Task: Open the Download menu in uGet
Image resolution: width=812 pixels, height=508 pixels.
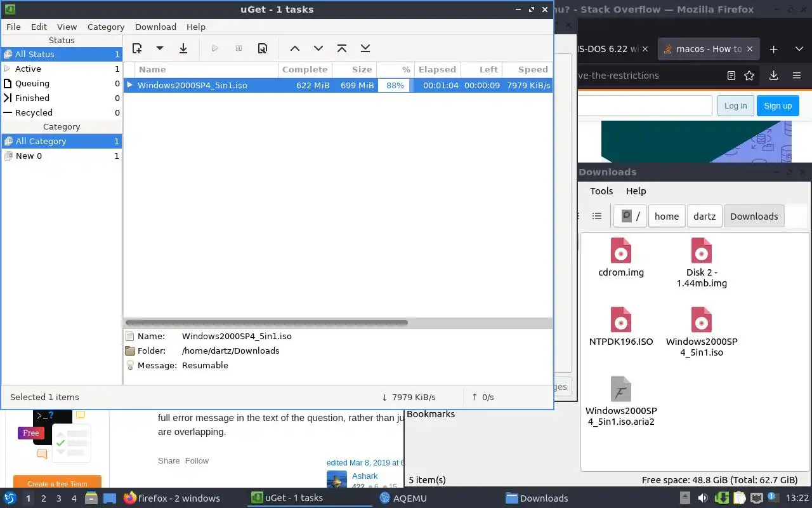Action: (x=155, y=27)
